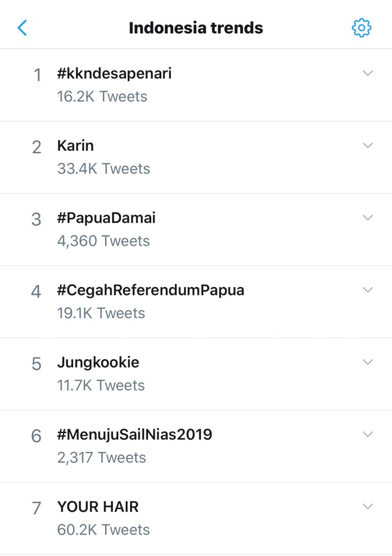The width and height of the screenshot is (392, 556).
Task: Tap the back arrow icon
Action: coord(22,28)
